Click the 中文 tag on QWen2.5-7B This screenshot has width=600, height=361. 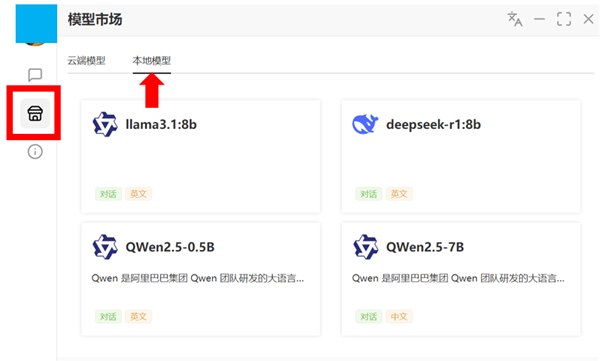pos(399,317)
